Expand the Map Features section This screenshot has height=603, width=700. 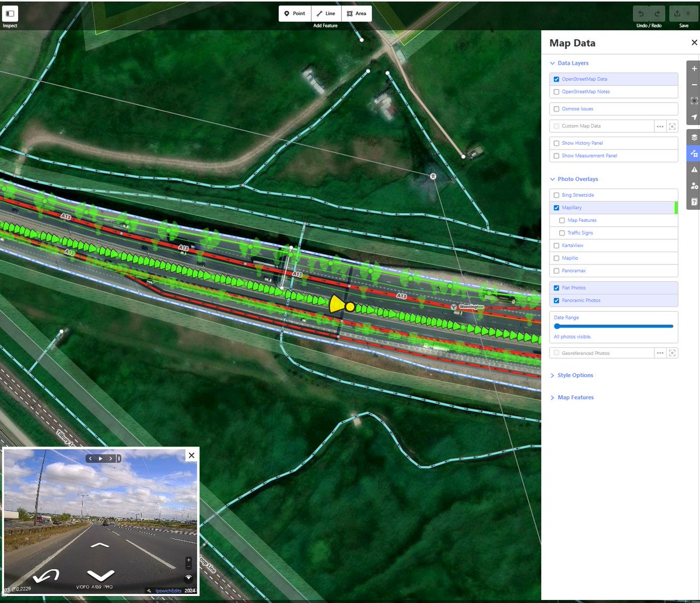tap(552, 397)
